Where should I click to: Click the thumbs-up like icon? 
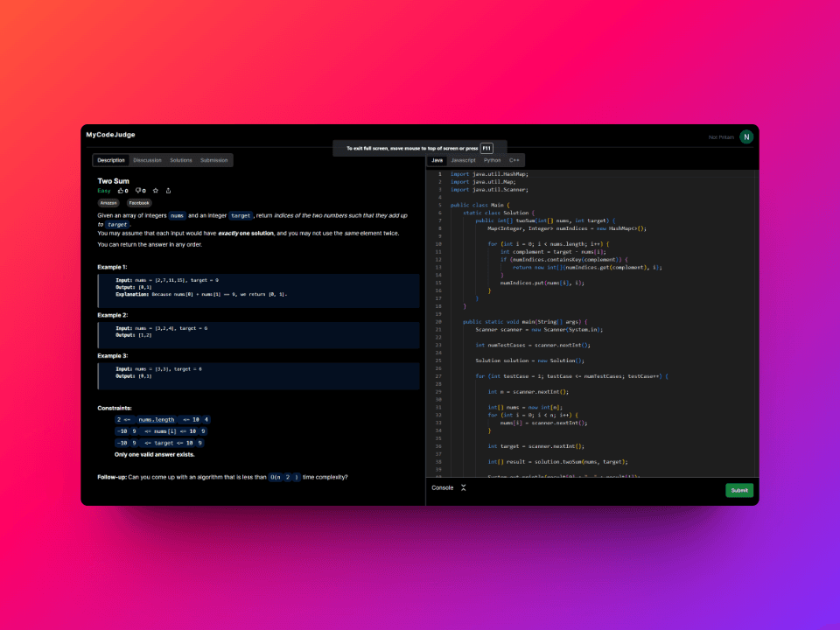click(x=121, y=191)
